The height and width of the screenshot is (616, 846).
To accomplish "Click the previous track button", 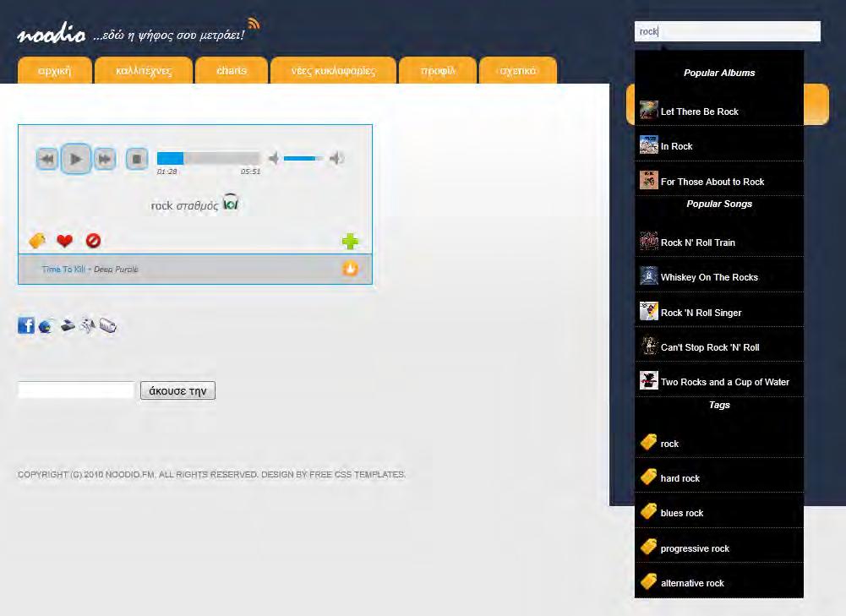I will coord(47,159).
